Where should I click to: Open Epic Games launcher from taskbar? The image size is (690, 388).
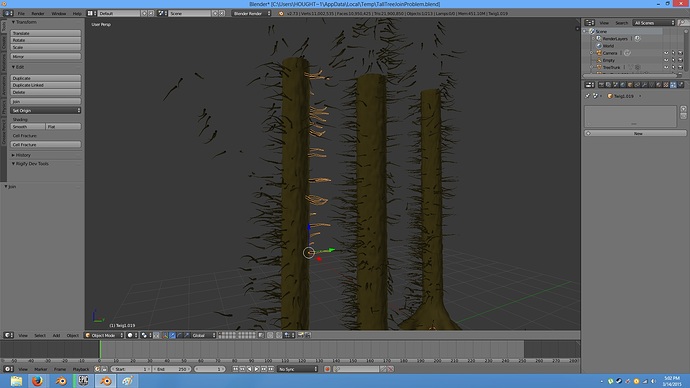83,381
